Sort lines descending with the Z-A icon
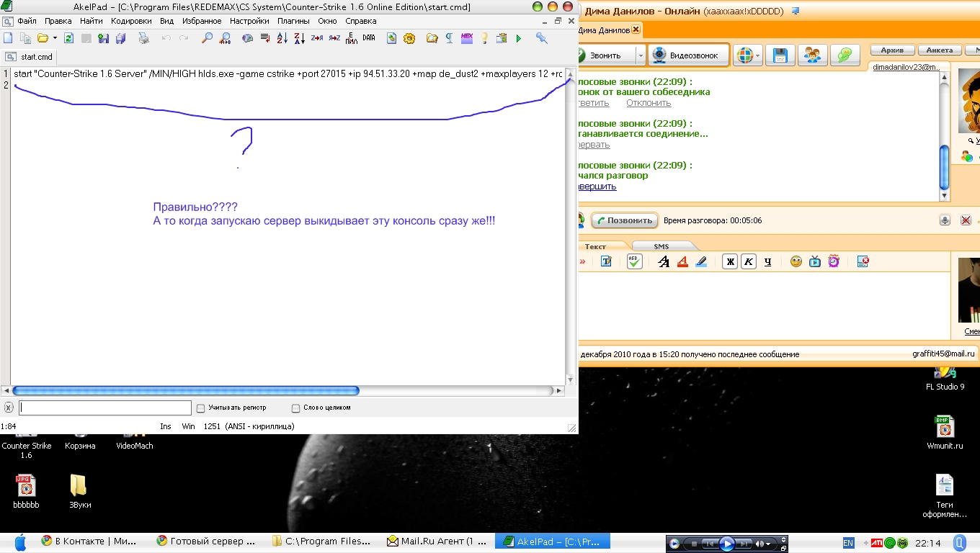This screenshot has height=553, width=980. (300, 38)
